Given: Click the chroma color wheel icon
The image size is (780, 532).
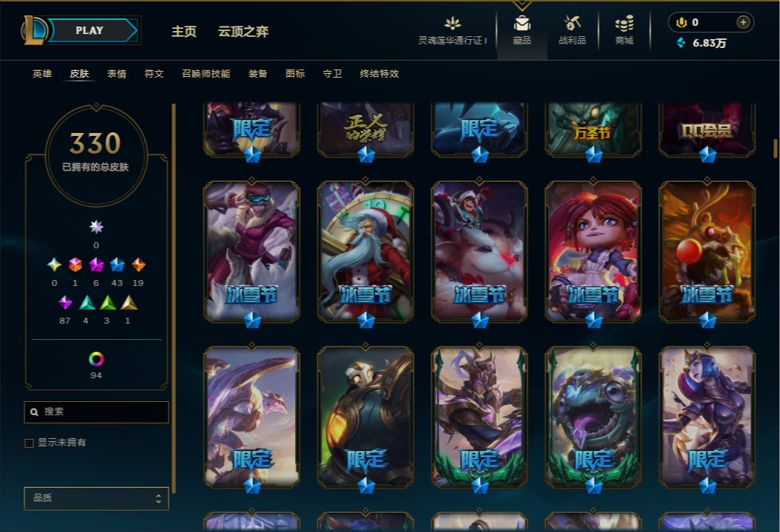Looking at the screenshot, I should click(x=96, y=359).
